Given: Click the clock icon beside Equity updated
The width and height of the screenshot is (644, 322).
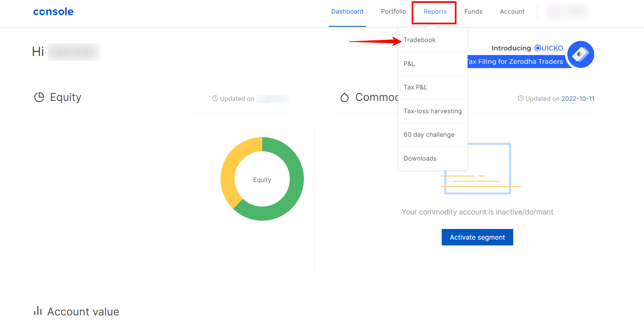Looking at the screenshot, I should [x=215, y=99].
